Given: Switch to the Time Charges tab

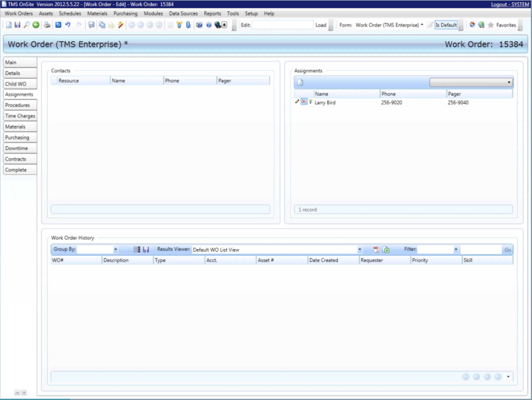Looking at the screenshot, I should (x=20, y=116).
